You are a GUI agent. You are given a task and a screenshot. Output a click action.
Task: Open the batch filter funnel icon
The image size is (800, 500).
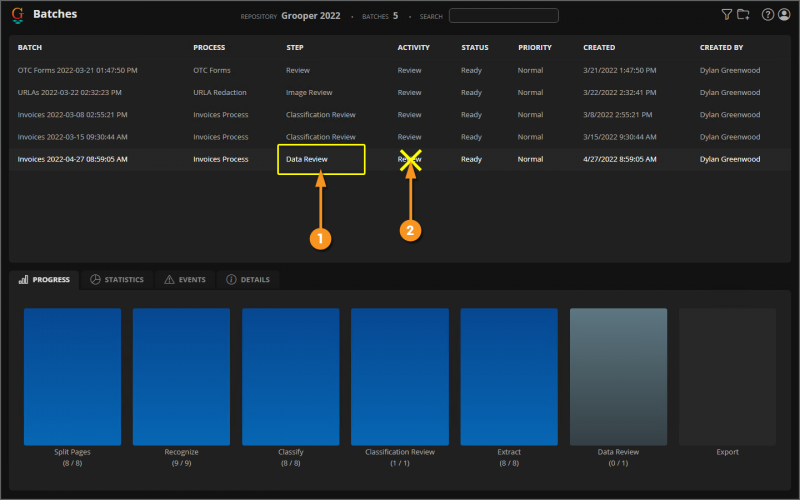click(x=727, y=15)
